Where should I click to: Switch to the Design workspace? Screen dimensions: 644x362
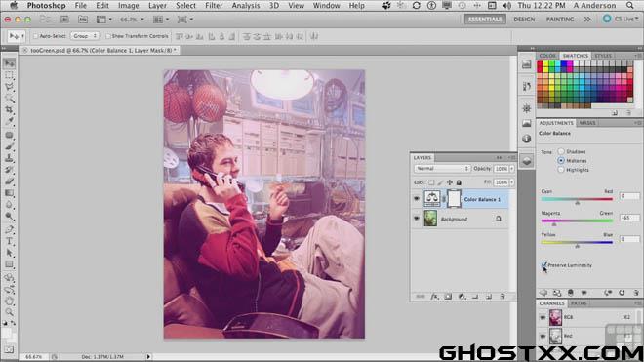524,19
